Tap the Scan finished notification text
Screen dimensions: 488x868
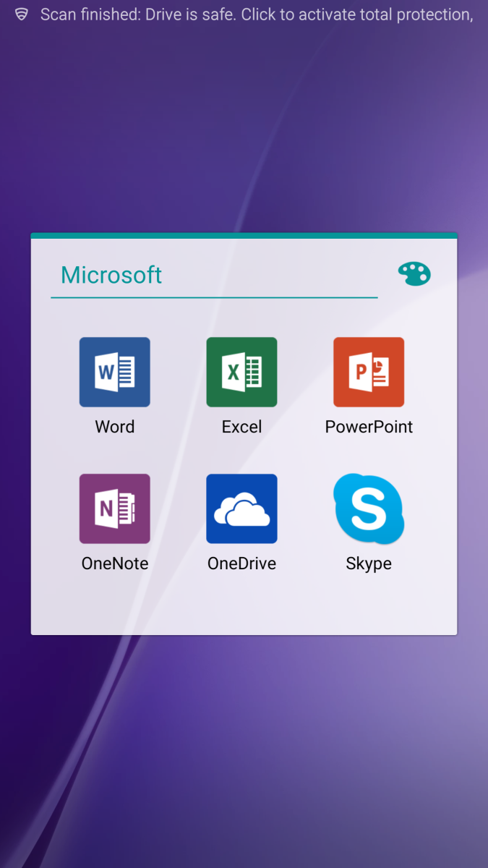click(x=257, y=14)
